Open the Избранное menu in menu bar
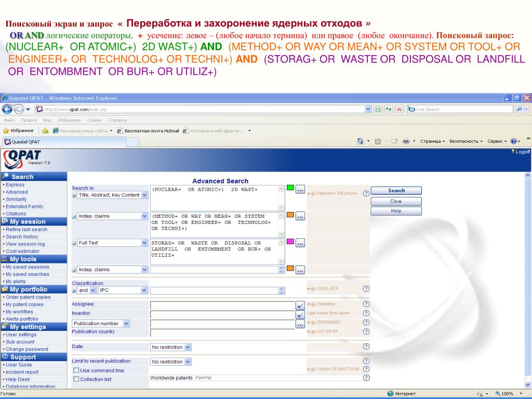Screen dimensions: 532x399 [69, 120]
